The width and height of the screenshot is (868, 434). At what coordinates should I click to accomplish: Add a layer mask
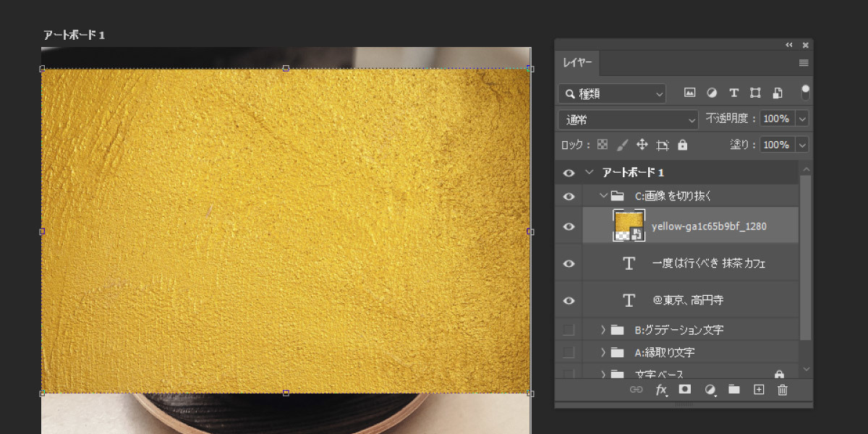tap(685, 390)
